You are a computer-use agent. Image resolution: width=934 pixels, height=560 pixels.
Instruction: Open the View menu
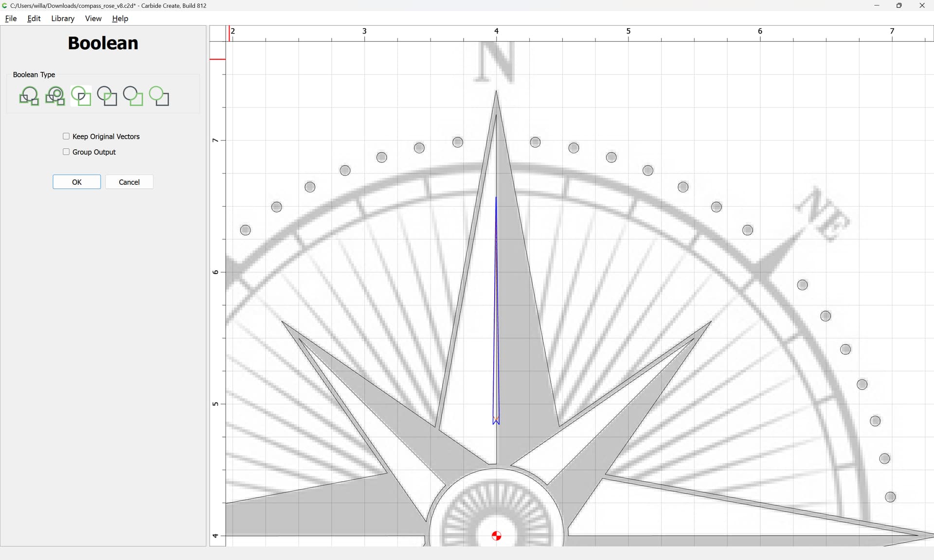tap(93, 18)
